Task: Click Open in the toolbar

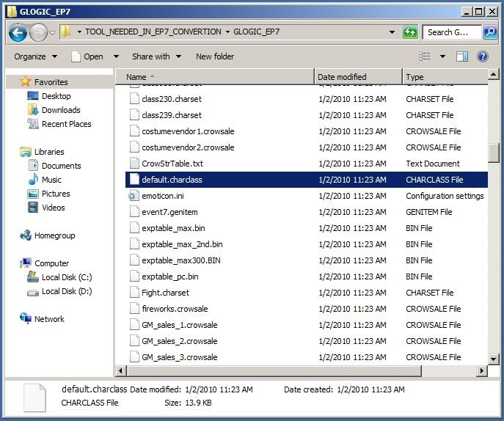Action: point(87,56)
